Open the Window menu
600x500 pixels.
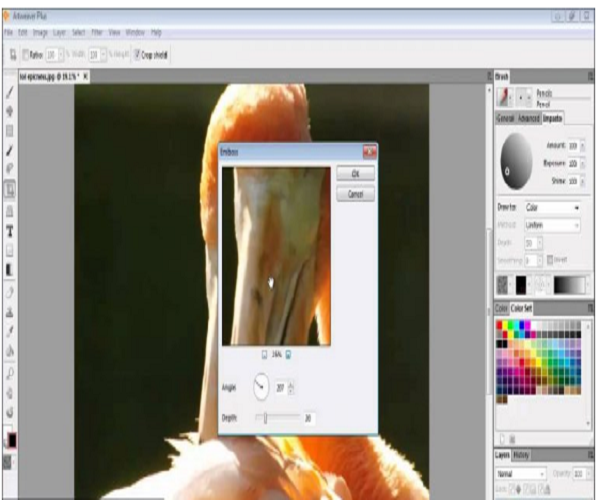click(x=135, y=33)
